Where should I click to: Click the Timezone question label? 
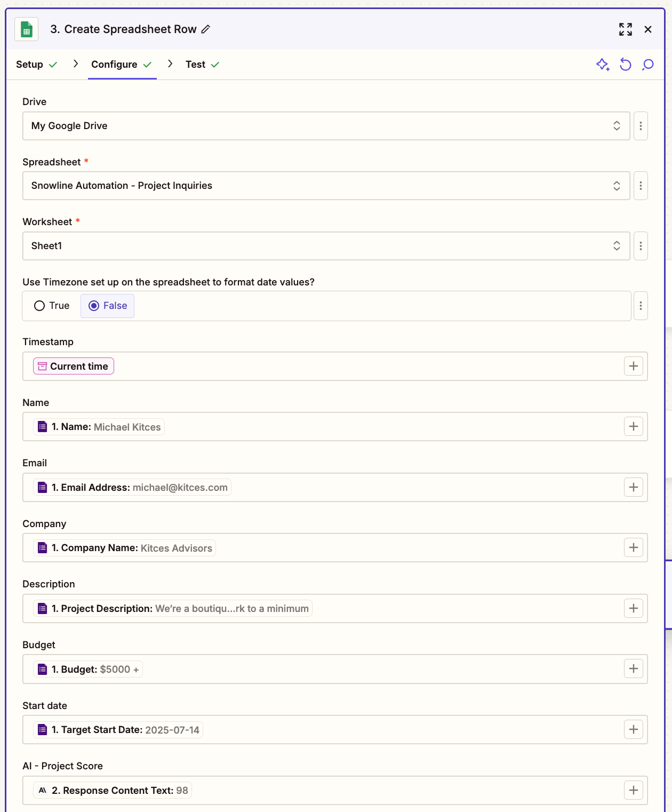pyautogui.click(x=169, y=282)
